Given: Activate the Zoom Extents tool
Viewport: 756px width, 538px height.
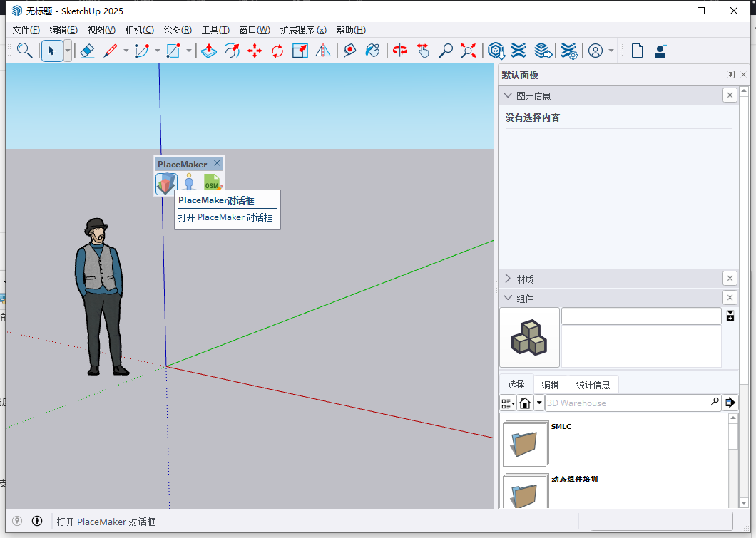Looking at the screenshot, I should (469, 51).
